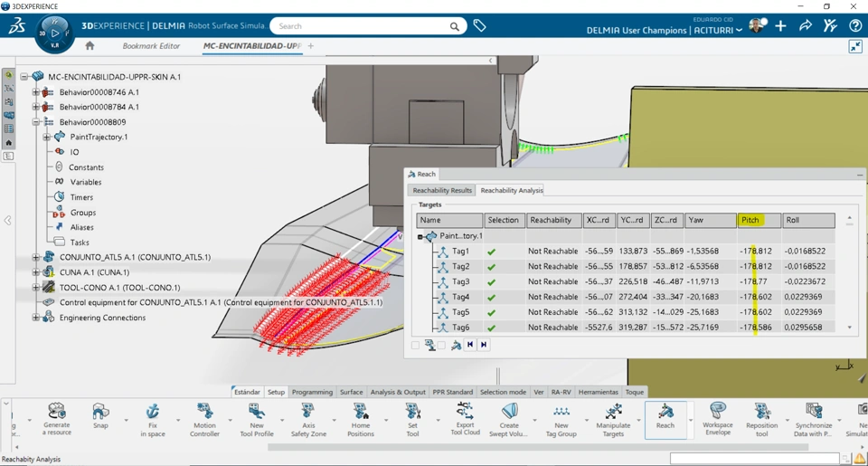Collapse Paint...tory.1 group in Targets table
The height and width of the screenshot is (466, 868).
coord(420,236)
